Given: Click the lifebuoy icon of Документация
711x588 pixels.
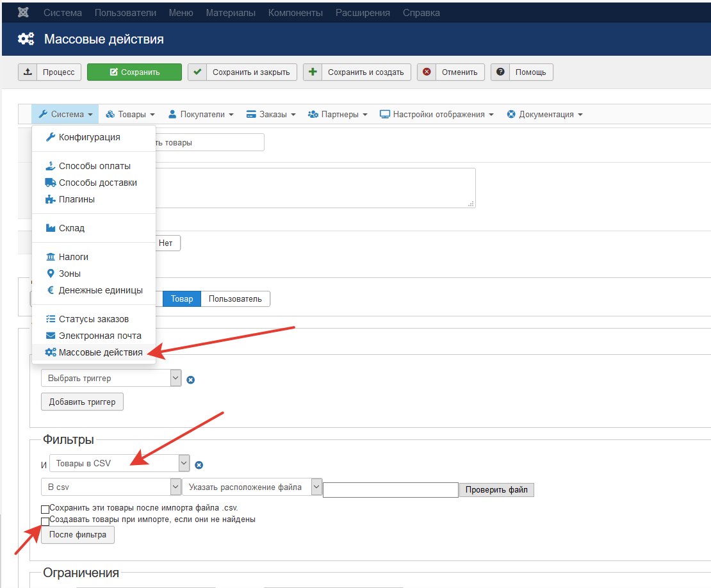Looking at the screenshot, I should (x=511, y=114).
